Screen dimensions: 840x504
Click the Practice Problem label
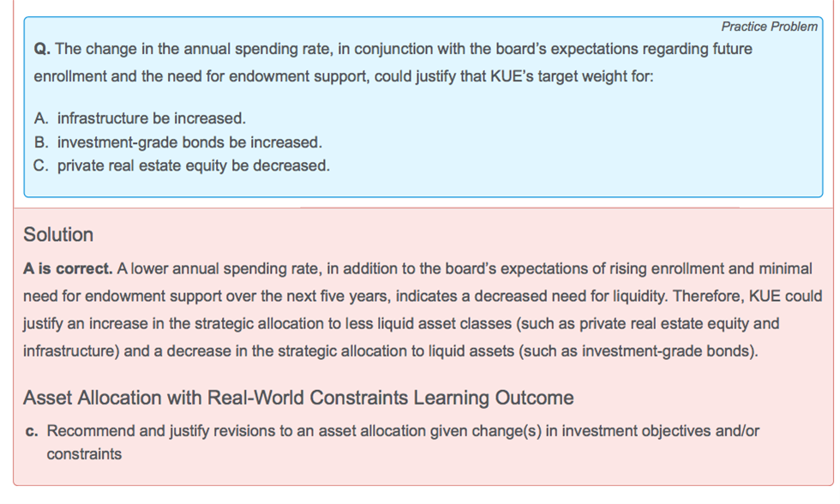tap(769, 27)
